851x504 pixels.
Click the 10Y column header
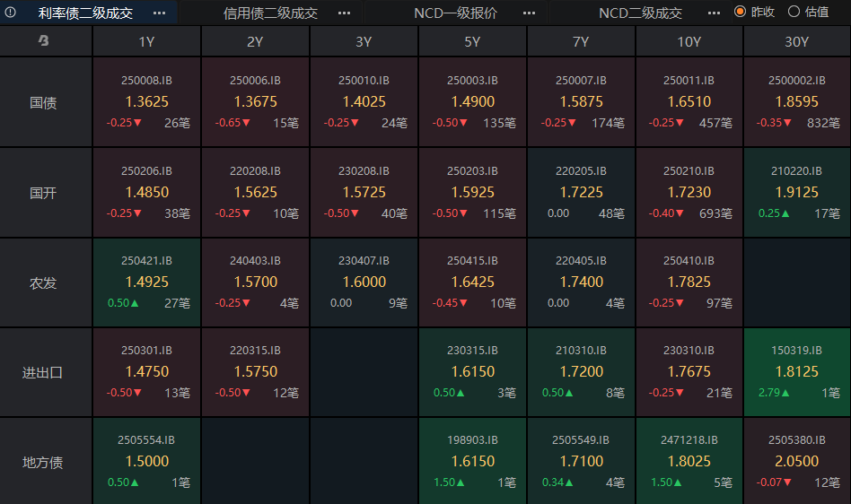689,42
